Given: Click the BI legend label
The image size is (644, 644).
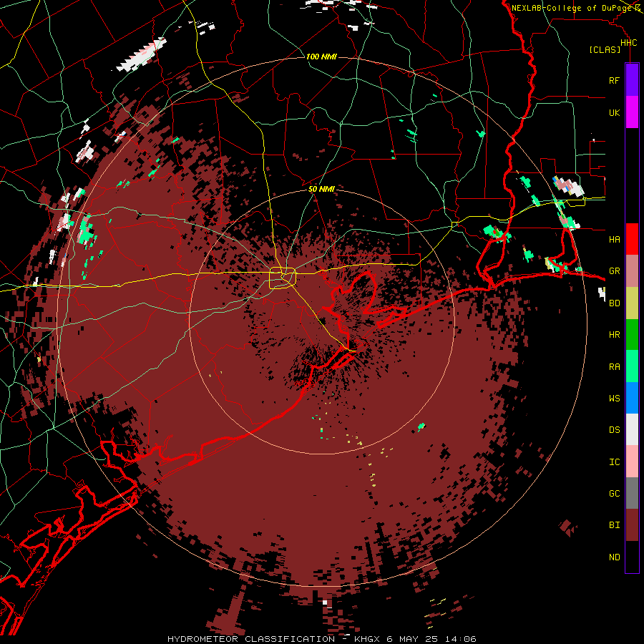Looking at the screenshot, I should point(614,525).
